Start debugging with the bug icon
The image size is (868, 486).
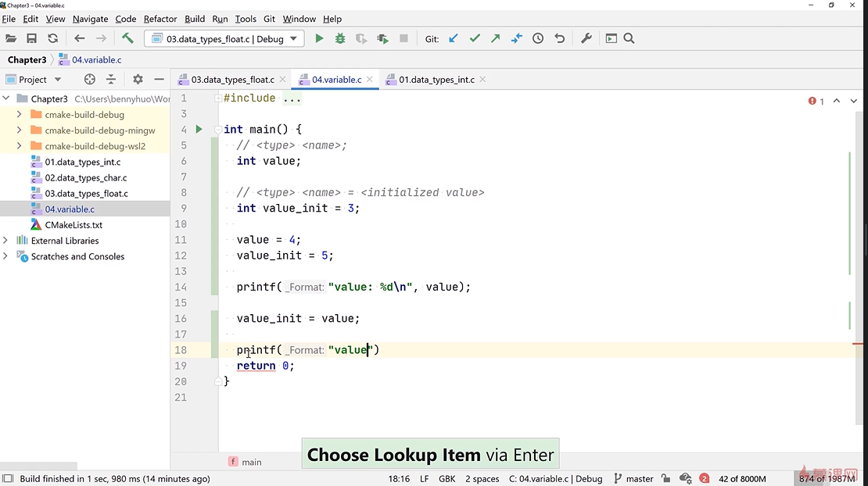pyautogui.click(x=340, y=39)
